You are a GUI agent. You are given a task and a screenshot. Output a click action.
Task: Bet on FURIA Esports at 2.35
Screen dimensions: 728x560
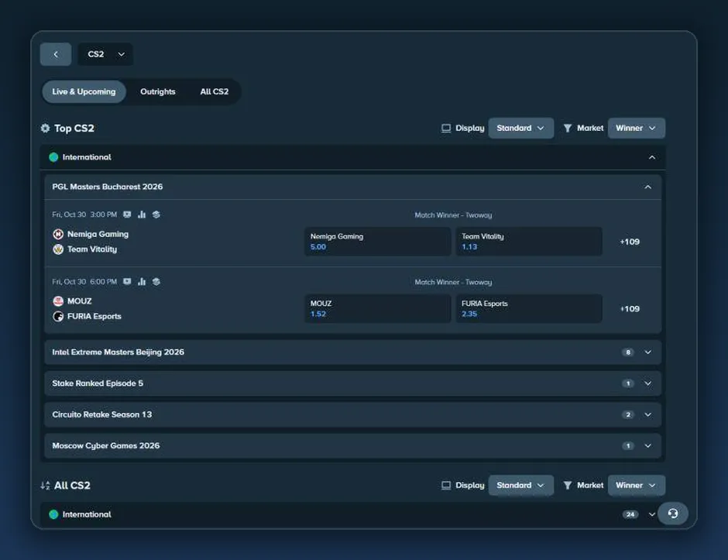[529, 308]
